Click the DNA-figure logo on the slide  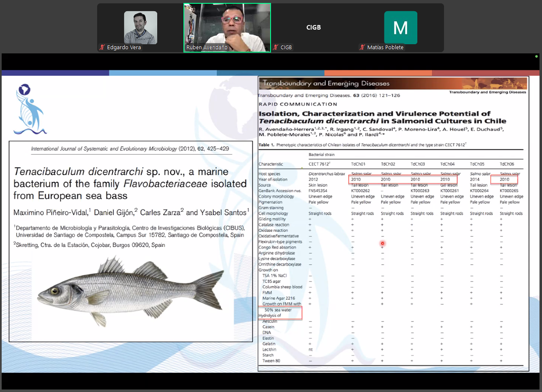click(x=30, y=109)
